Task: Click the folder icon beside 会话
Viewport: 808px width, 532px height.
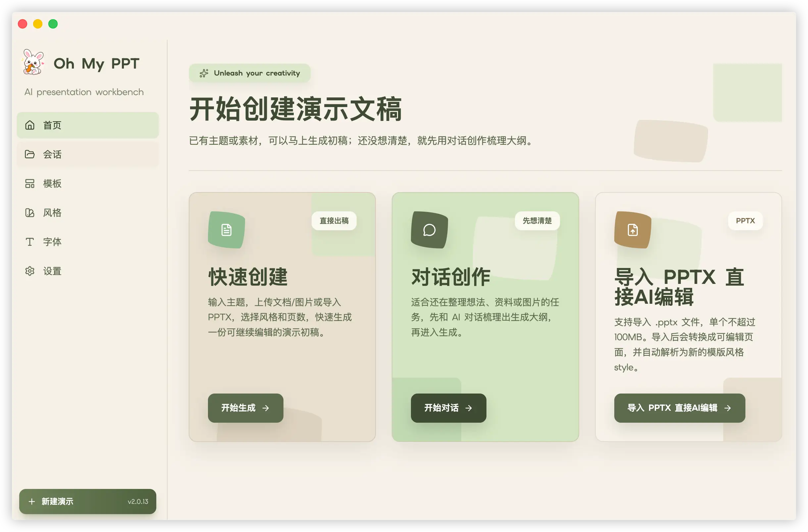Action: 30,154
